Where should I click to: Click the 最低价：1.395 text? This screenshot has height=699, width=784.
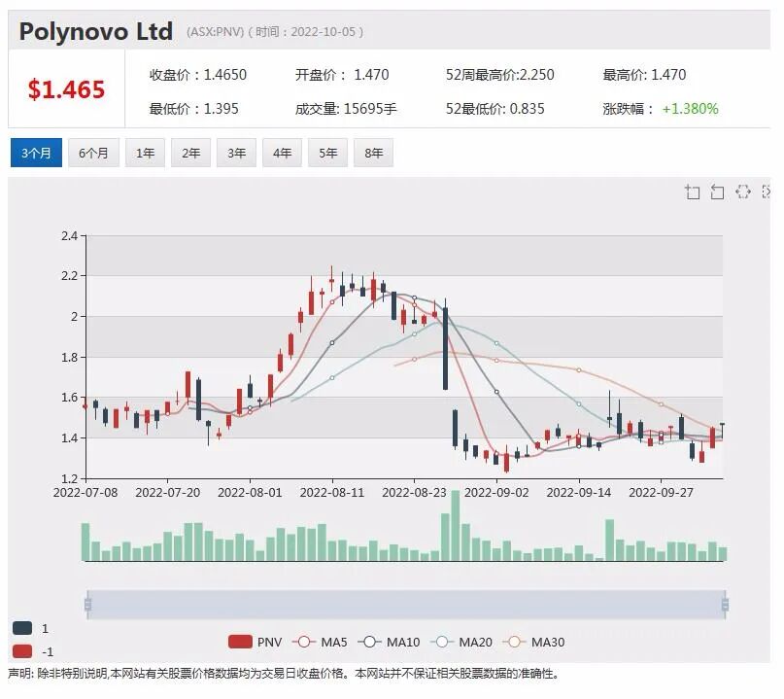tap(193, 109)
